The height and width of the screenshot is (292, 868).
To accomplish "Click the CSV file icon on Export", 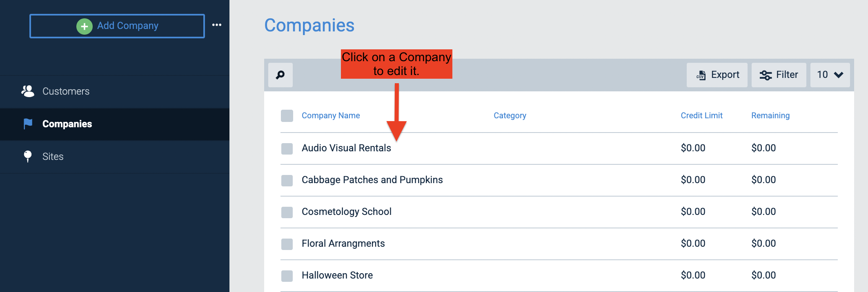I will coord(701,75).
